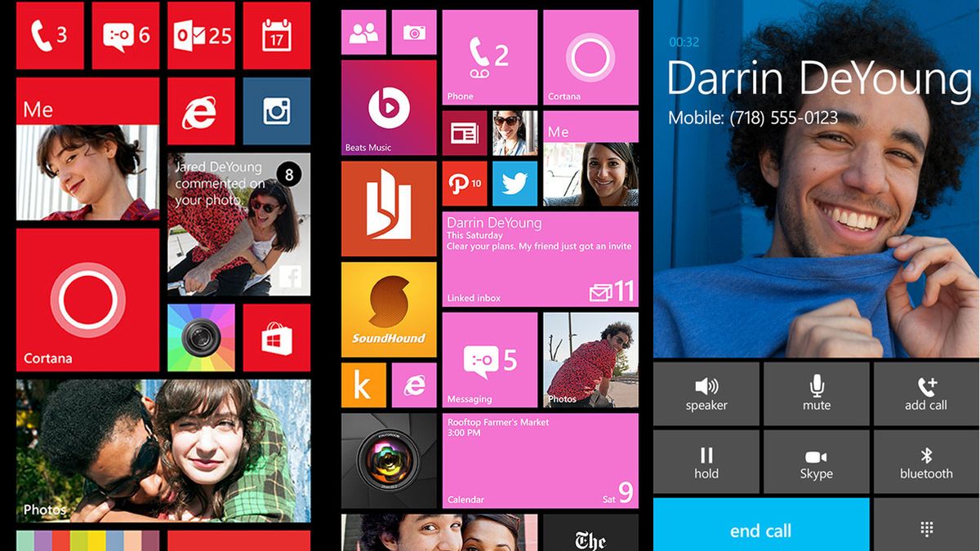Viewport: 980px width, 551px height.
Task: Open the pink Phone tile showing 2
Action: (x=490, y=57)
